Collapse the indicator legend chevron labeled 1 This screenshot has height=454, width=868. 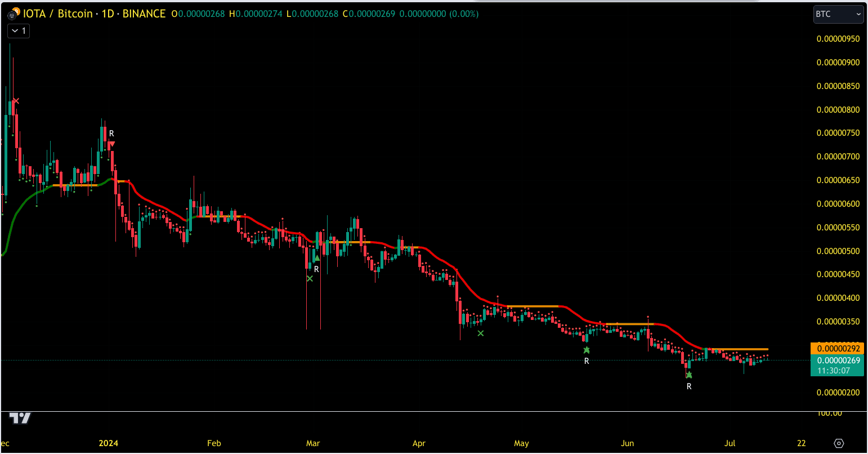[x=19, y=31]
